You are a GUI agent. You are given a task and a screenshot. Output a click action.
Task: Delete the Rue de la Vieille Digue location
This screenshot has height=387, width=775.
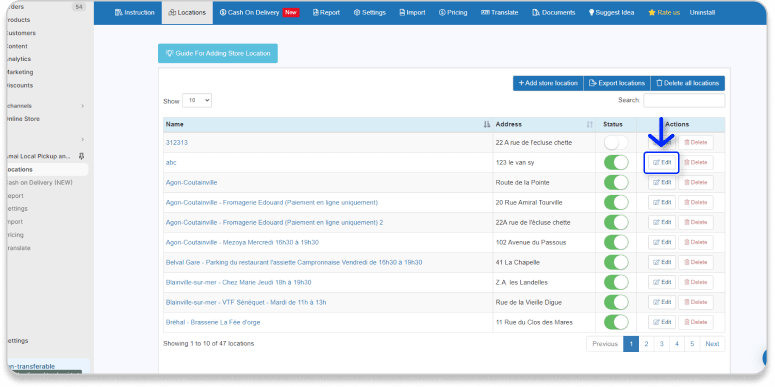695,302
